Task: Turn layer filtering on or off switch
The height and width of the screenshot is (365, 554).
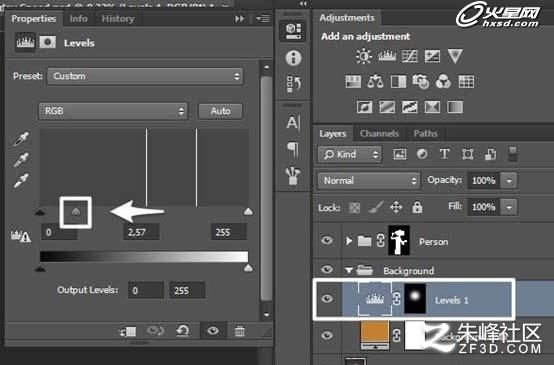Action: pos(513,154)
